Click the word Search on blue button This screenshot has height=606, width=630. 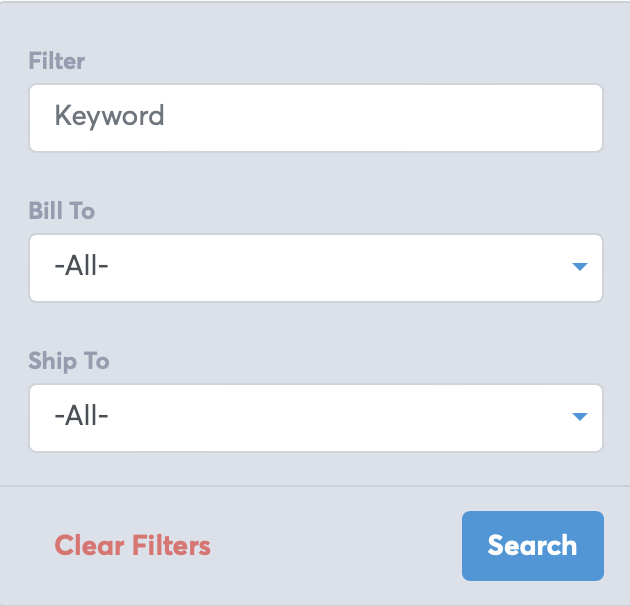pyautogui.click(x=532, y=545)
